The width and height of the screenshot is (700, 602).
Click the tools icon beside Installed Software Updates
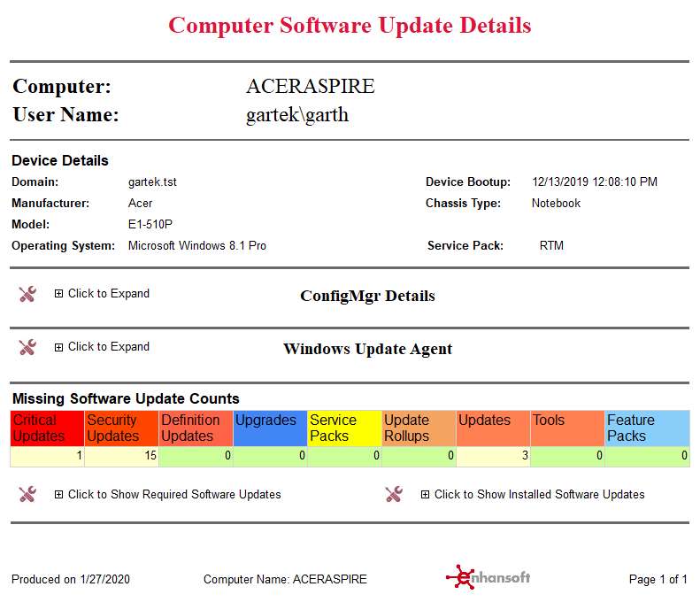[394, 494]
